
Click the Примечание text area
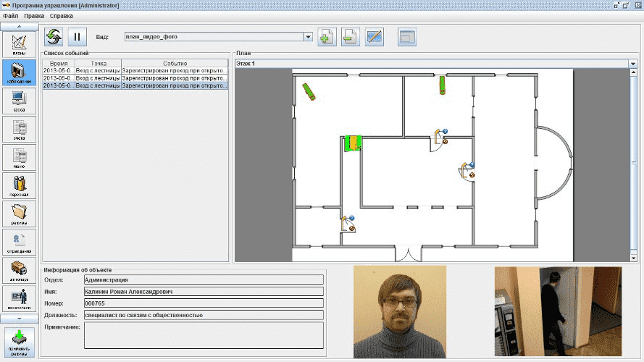point(204,336)
